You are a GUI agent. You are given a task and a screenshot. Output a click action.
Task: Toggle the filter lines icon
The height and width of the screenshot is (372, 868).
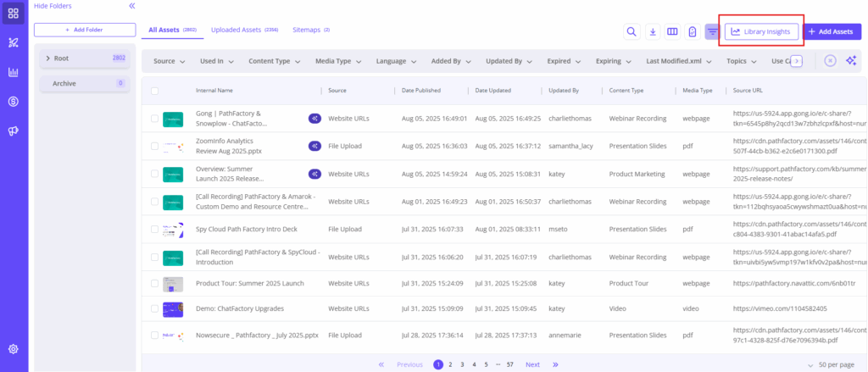coord(712,31)
